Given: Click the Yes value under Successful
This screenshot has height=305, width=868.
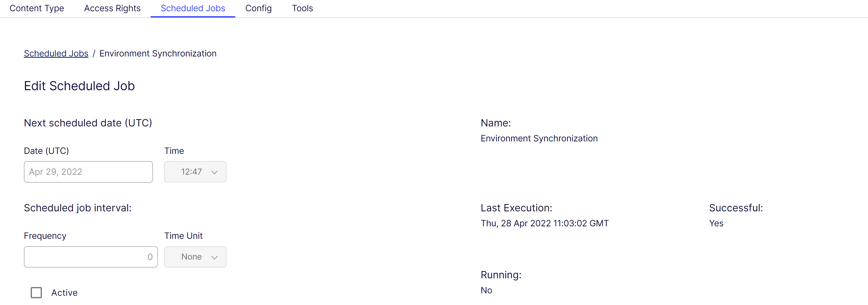Looking at the screenshot, I should (x=716, y=223).
